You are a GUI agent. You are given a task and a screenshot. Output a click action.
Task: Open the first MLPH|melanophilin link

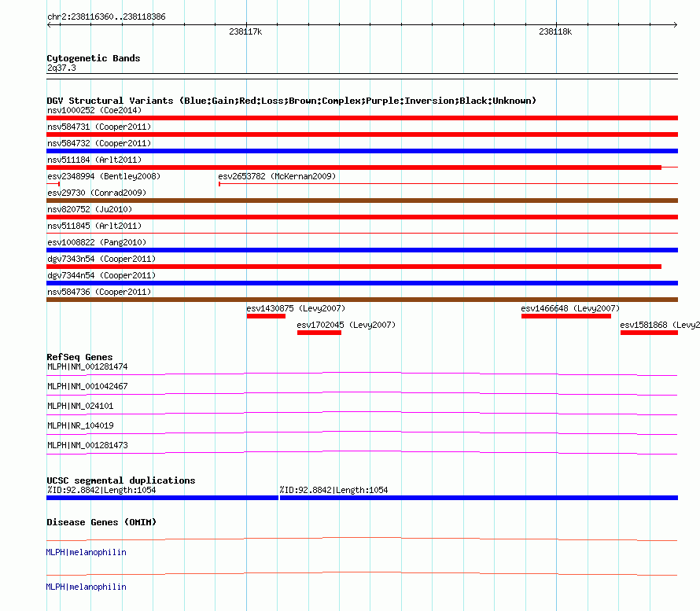tap(87, 553)
